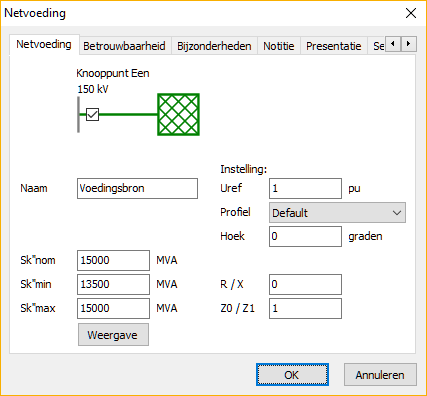Cancel with the Annuleren button
427x396 pixels.
click(380, 375)
